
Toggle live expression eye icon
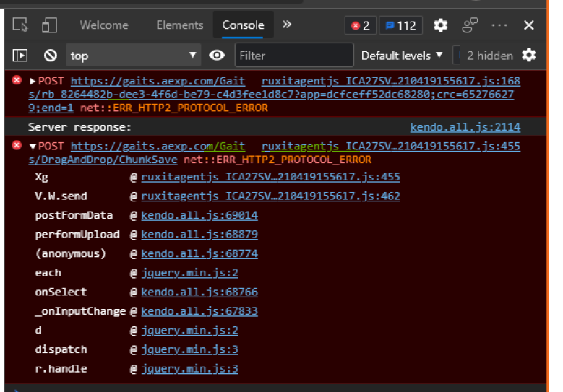coord(217,56)
